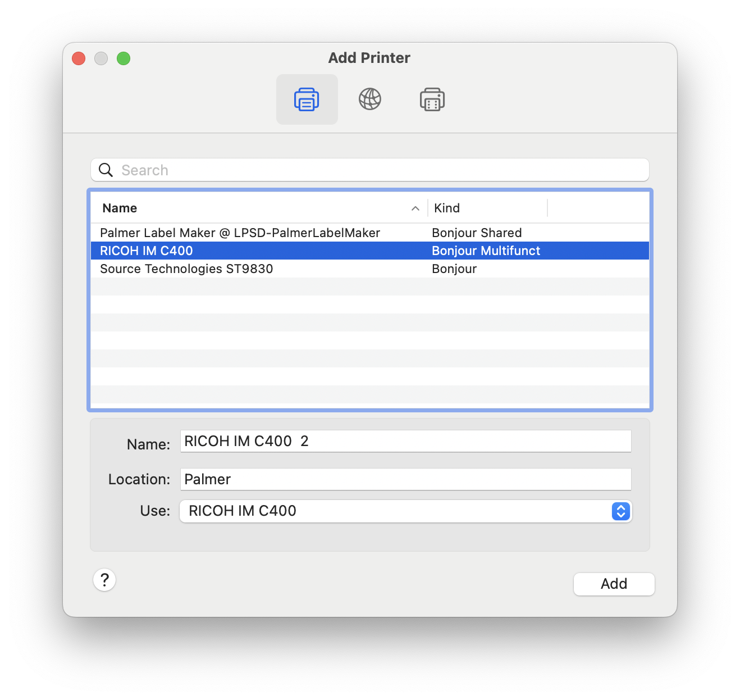Edit the Location field containing Palmer

point(405,479)
